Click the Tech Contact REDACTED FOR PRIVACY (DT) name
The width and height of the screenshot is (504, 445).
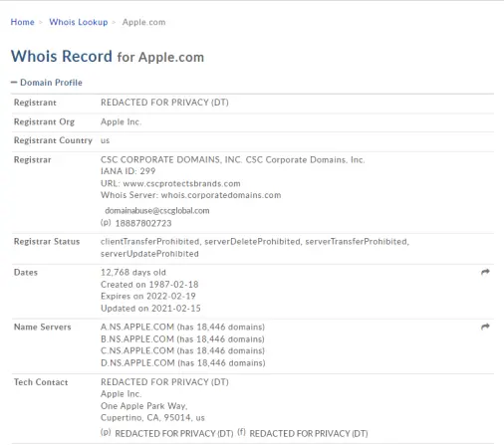point(164,382)
